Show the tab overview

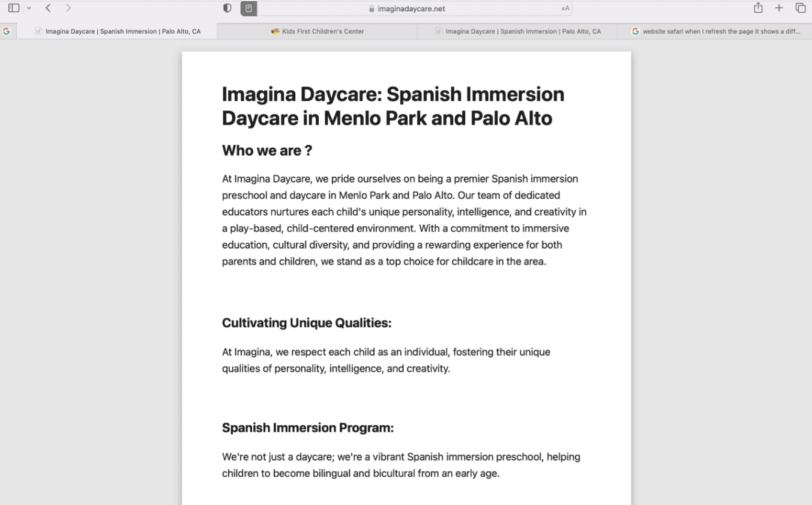click(x=801, y=8)
